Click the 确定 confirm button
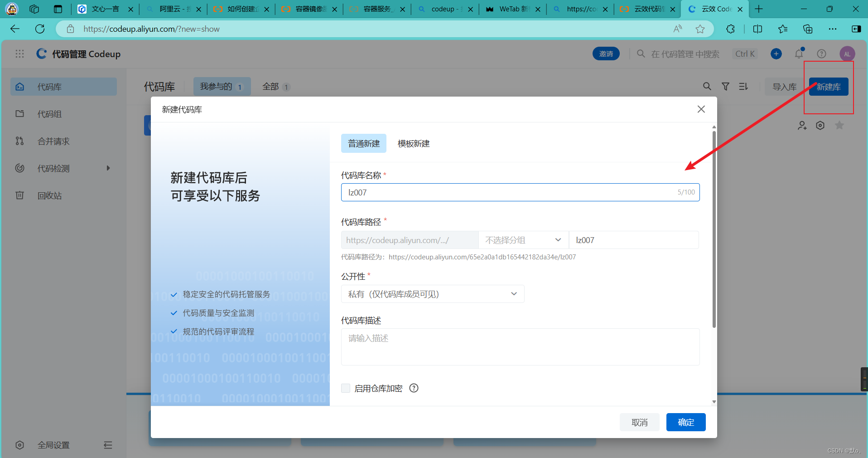This screenshot has width=868, height=458. click(x=685, y=422)
